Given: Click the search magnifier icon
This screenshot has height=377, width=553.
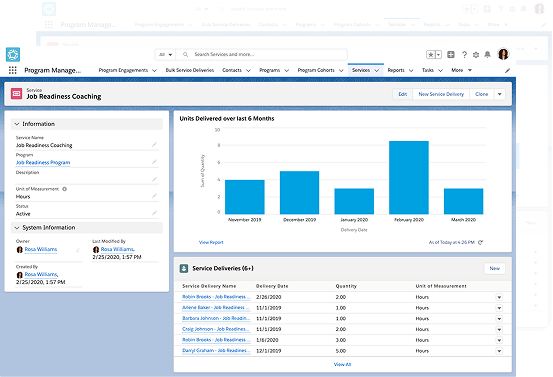Looking at the screenshot, I should point(186,55).
